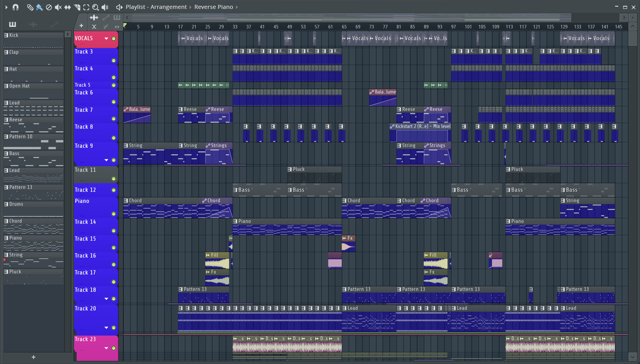The image size is (640, 364).
Task: Mute Track 20
Action: click(114, 328)
